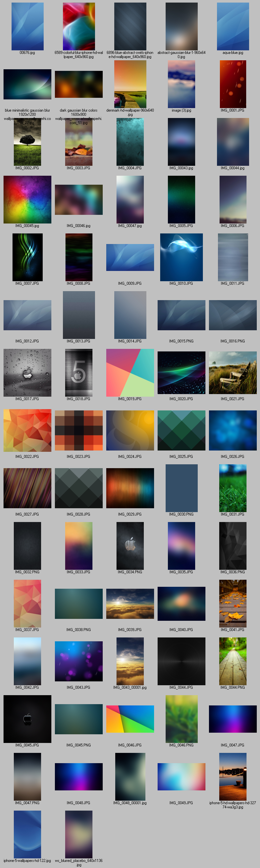Open the aqua-blue.jpg thumbnail
260x868 pixels.
(233, 26)
